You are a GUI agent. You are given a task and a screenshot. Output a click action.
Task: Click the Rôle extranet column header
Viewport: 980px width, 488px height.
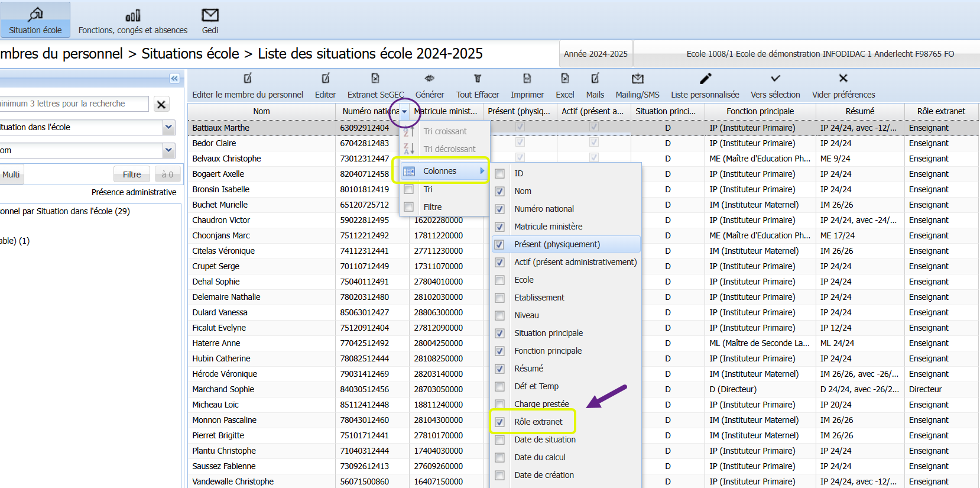coord(941,111)
